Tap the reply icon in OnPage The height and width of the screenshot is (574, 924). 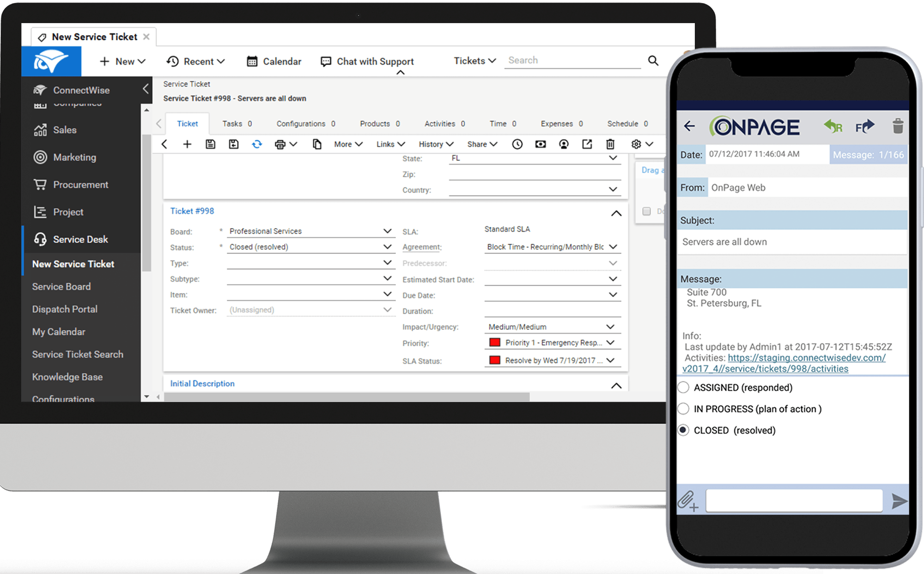833,126
